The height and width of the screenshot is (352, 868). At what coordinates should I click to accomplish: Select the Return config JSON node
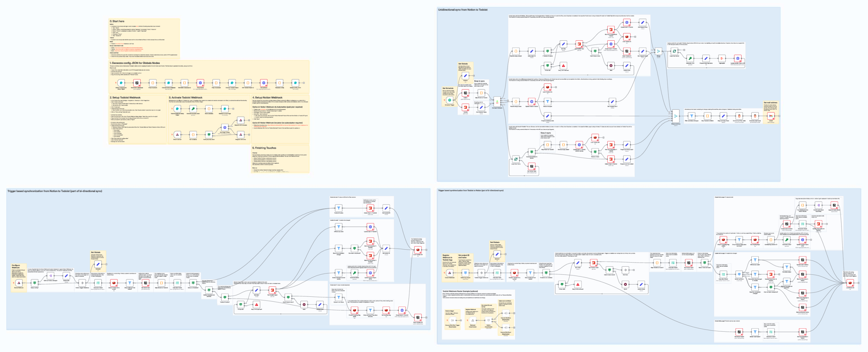(295, 83)
